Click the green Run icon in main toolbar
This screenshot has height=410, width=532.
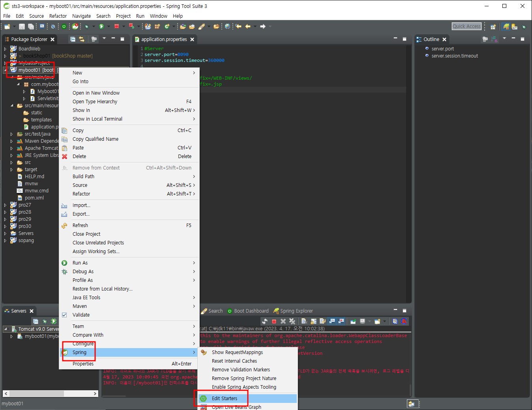[101, 26]
